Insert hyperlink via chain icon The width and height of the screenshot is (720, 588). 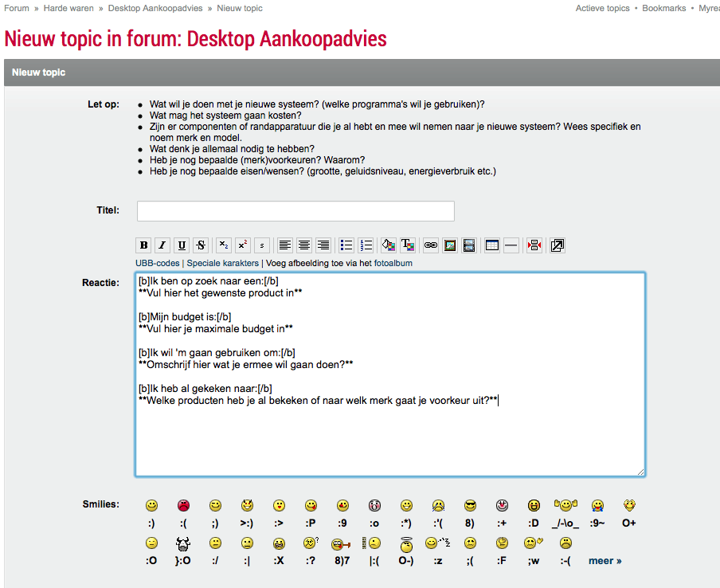pyautogui.click(x=431, y=245)
